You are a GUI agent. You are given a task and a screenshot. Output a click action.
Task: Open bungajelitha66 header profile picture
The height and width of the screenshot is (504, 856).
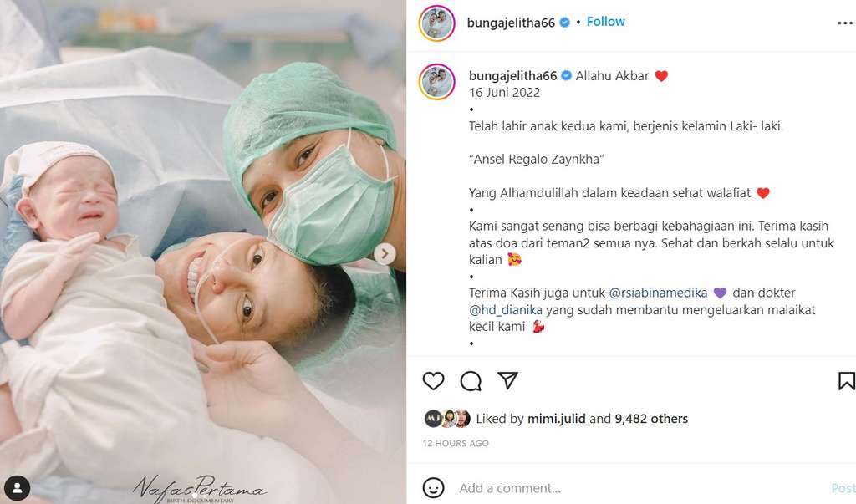click(x=436, y=23)
